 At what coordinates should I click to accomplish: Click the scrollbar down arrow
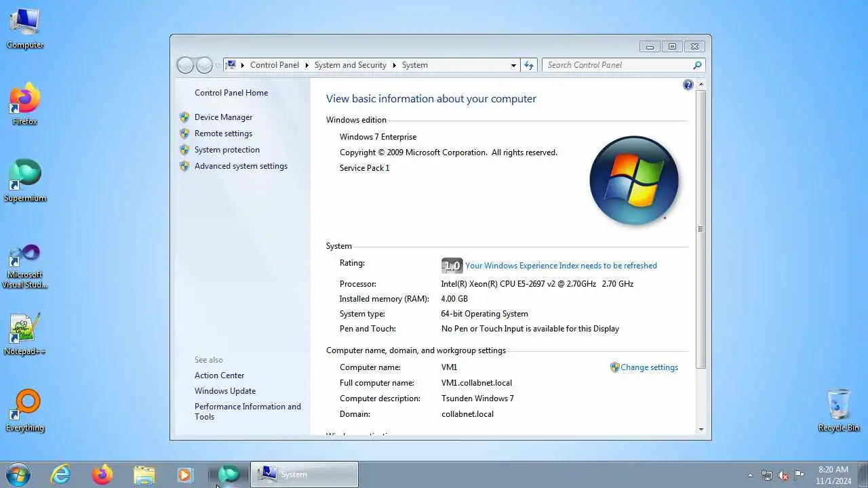(x=701, y=429)
